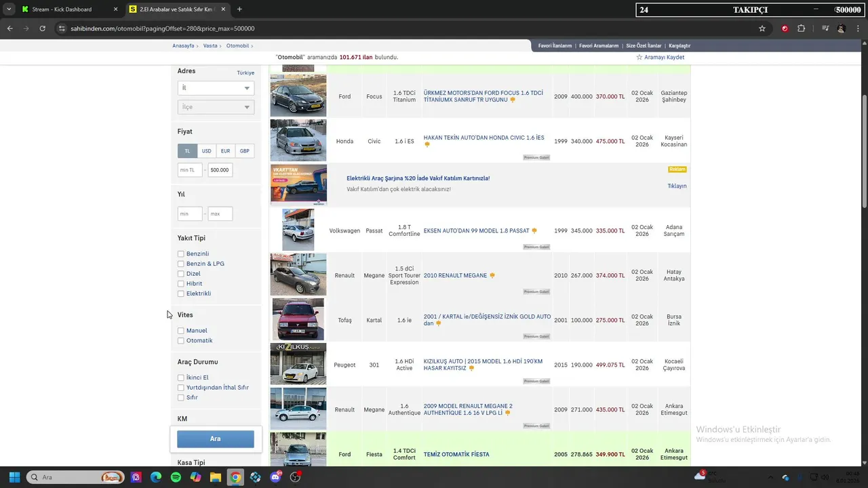
Task: Tick the Sıfır condition checkbox
Action: [181, 398]
